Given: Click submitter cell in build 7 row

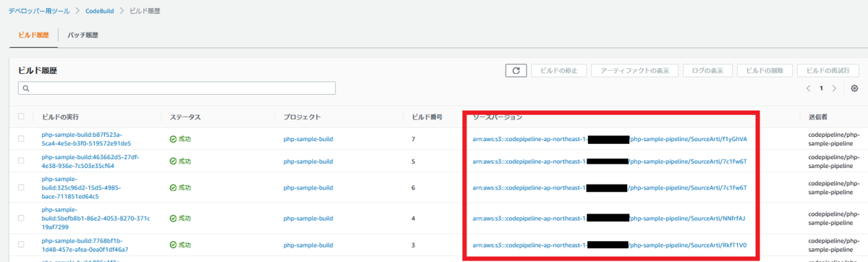Looking at the screenshot, I should (833, 139).
